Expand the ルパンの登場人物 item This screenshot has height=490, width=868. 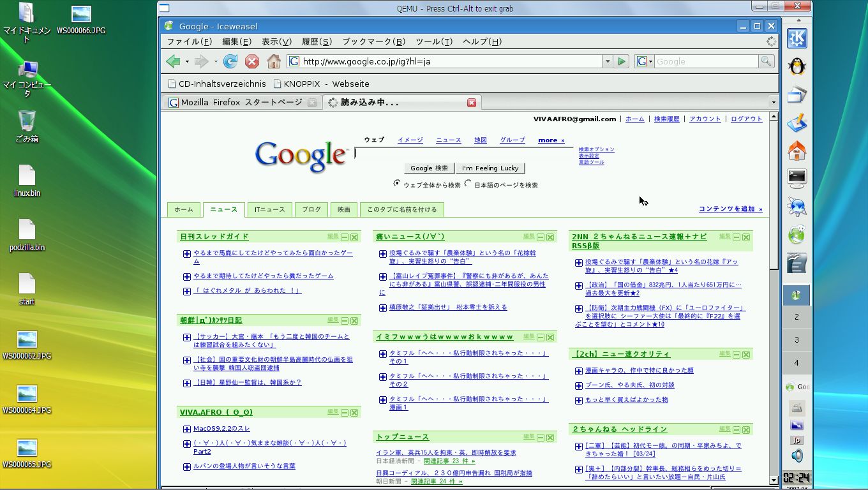tap(187, 467)
